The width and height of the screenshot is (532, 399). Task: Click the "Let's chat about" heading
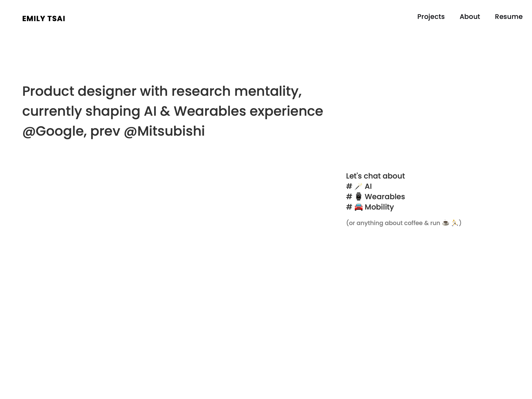[375, 176]
